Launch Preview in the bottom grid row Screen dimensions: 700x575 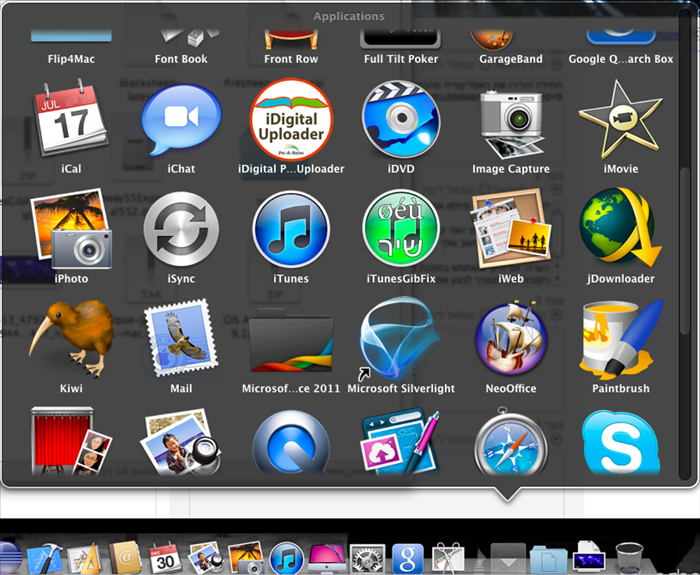point(181,442)
